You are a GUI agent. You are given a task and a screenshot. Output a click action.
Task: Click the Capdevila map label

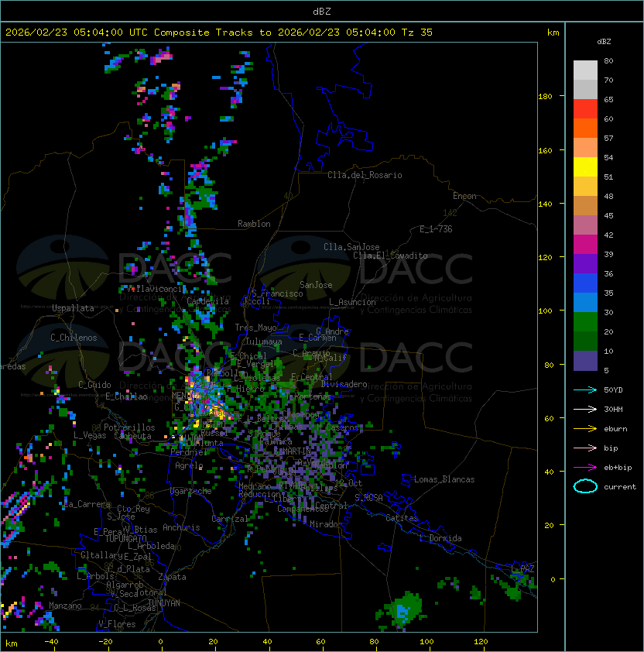(207, 300)
